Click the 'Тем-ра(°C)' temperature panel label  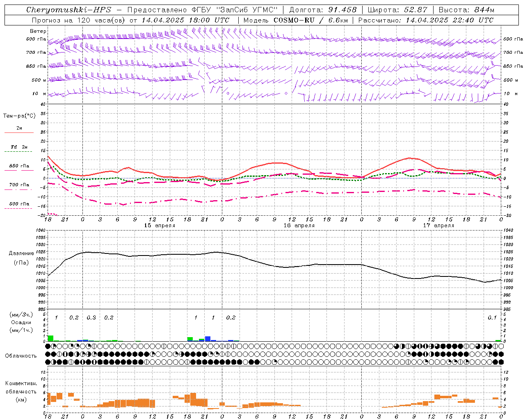[19, 116]
